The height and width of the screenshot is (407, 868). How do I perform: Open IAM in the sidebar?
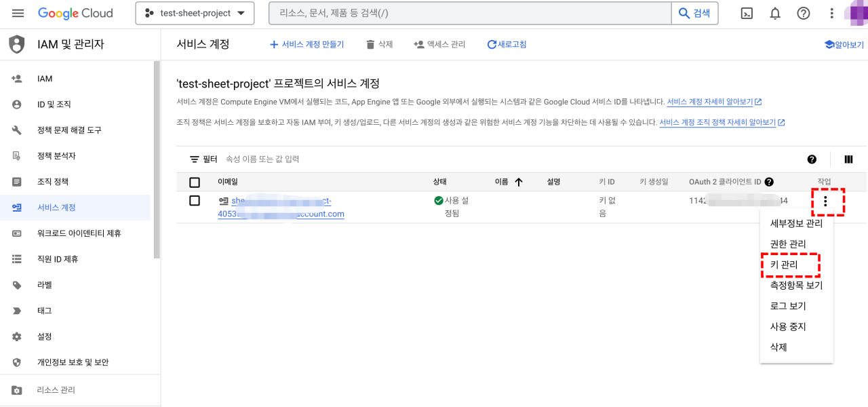click(75, 79)
